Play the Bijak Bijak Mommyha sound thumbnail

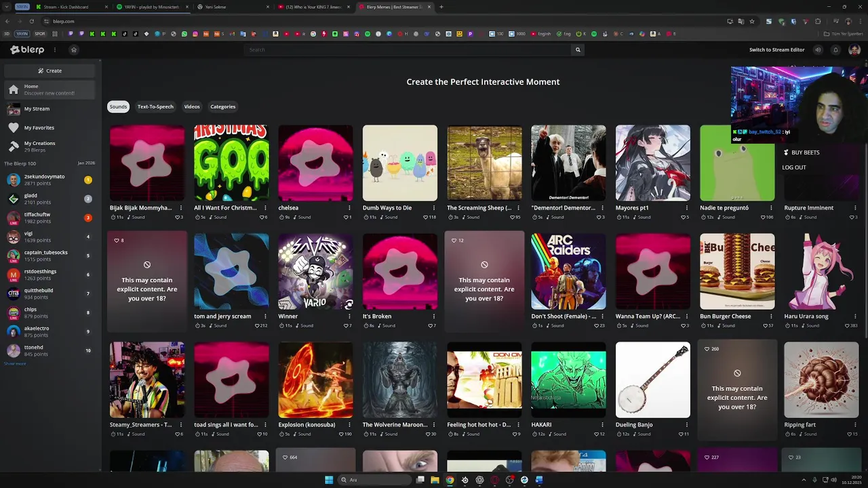coord(147,163)
